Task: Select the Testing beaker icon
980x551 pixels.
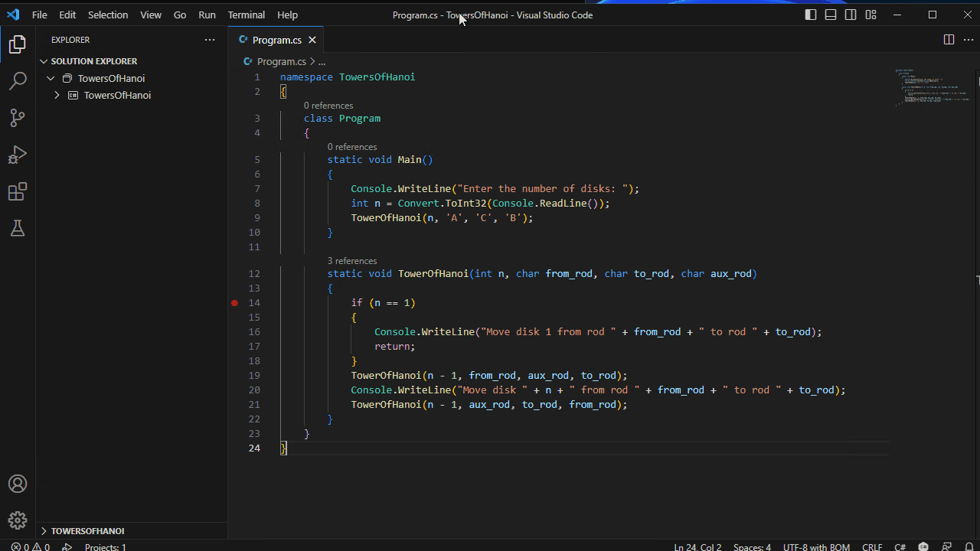Action: [18, 228]
